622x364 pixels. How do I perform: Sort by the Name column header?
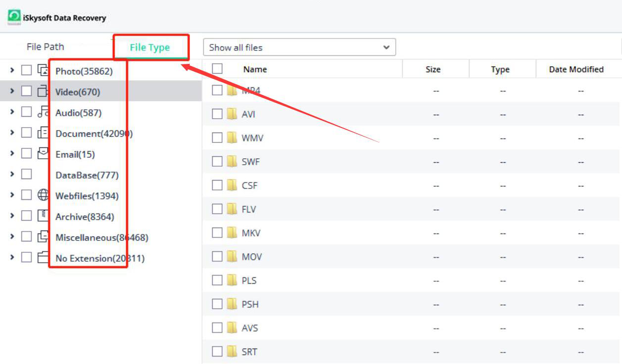click(255, 69)
